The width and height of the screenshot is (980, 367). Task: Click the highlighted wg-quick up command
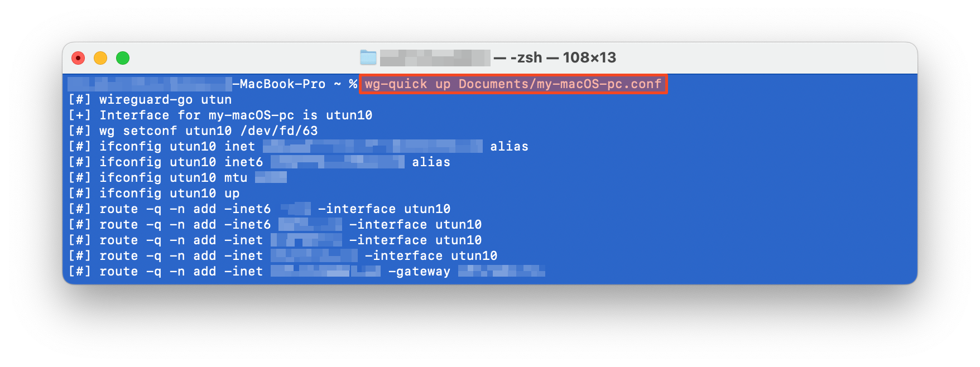point(513,84)
